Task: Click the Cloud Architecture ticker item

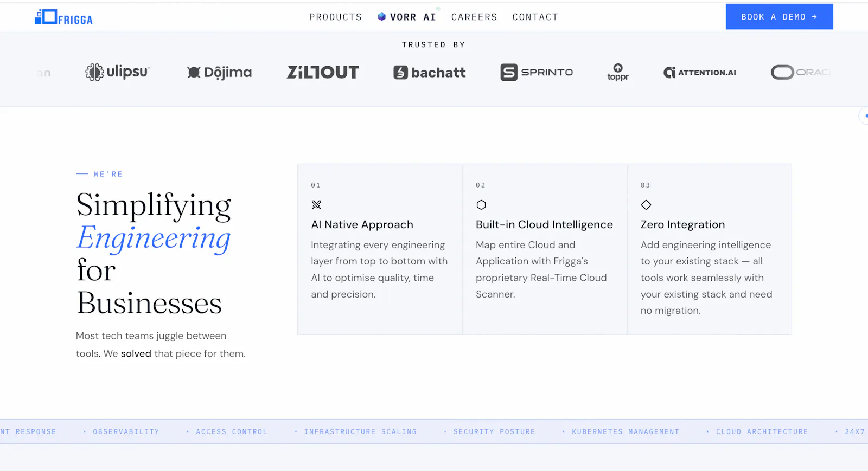Action: click(762, 432)
